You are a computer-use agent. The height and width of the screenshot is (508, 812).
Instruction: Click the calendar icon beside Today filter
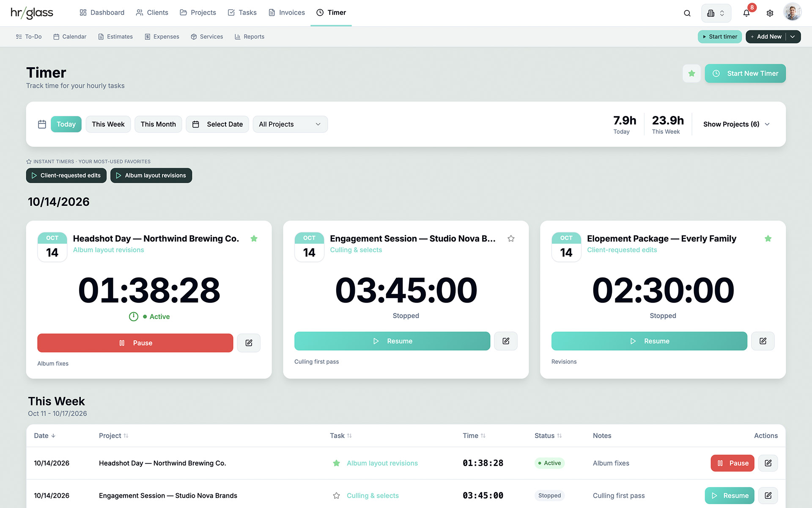click(x=42, y=124)
